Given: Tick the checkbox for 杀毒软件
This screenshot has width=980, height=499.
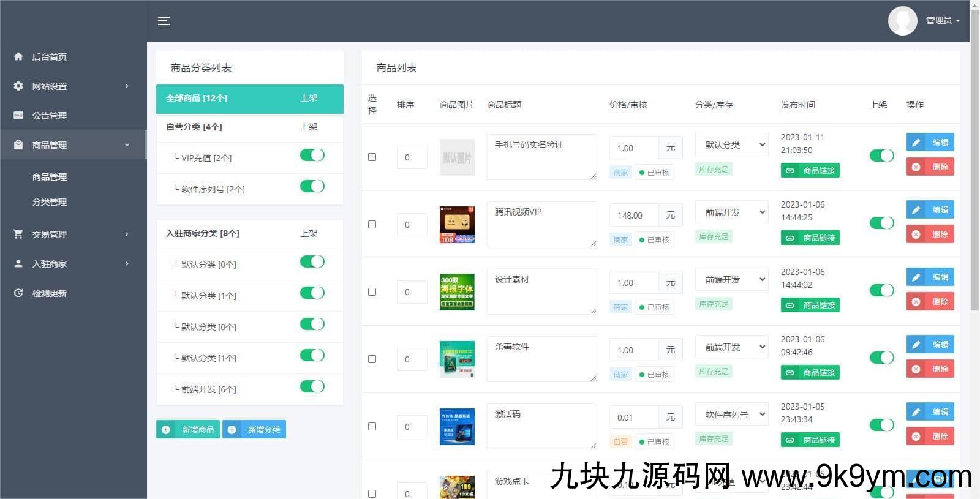Looking at the screenshot, I should coord(372,359).
